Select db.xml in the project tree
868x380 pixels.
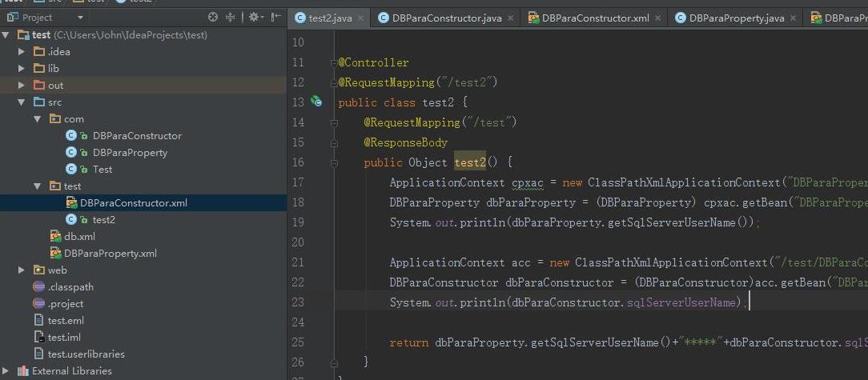tap(80, 236)
